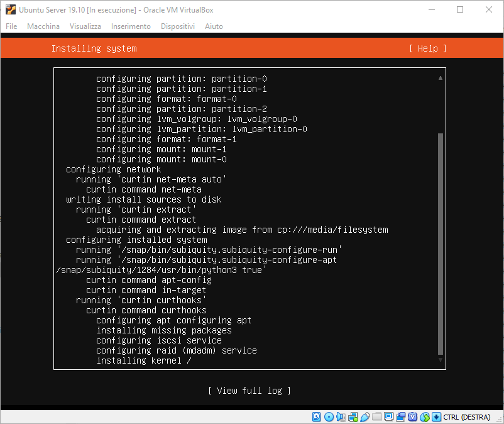The image size is (504, 424).
Task: Click 'installing missing packages' log line
Action: coord(164,330)
